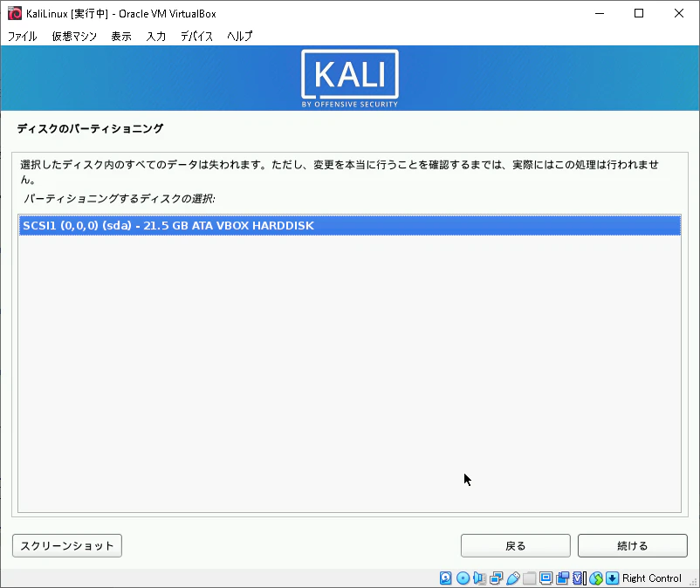Viewport: 700px width, 588px height.
Task: Click the audio status icon
Action: point(479,578)
